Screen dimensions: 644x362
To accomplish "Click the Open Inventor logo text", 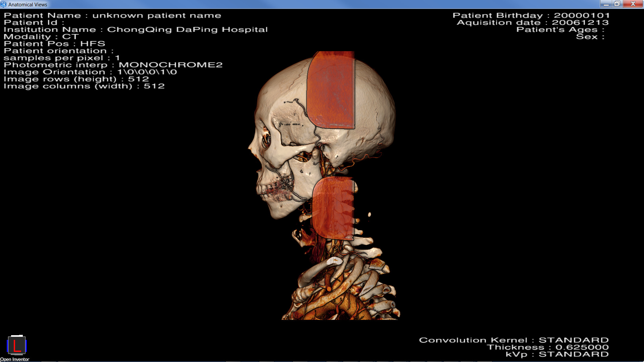I will 15,359.
